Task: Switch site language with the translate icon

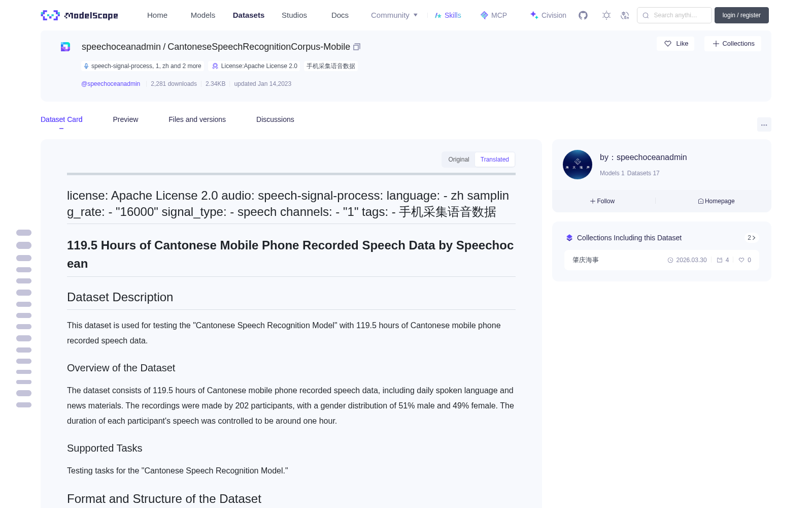Action: coord(625,15)
